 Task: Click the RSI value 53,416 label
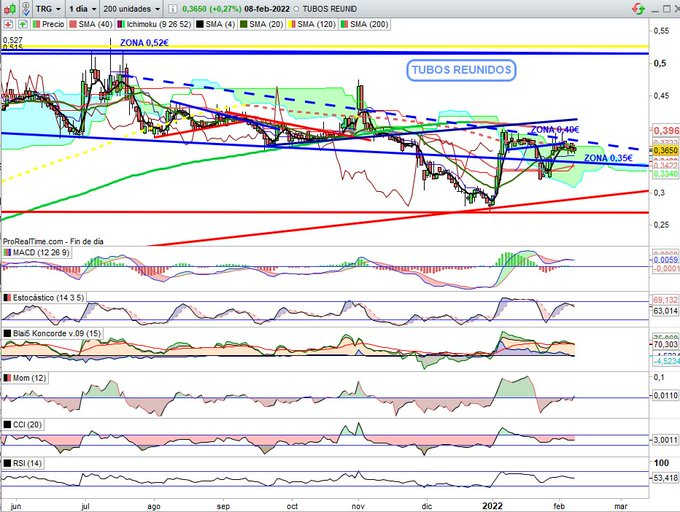[665, 478]
